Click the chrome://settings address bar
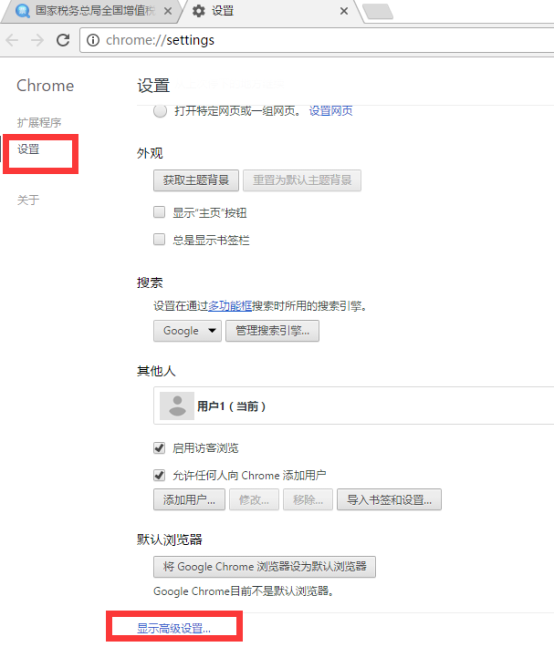Screen dimensions: 554x648 coord(316,40)
